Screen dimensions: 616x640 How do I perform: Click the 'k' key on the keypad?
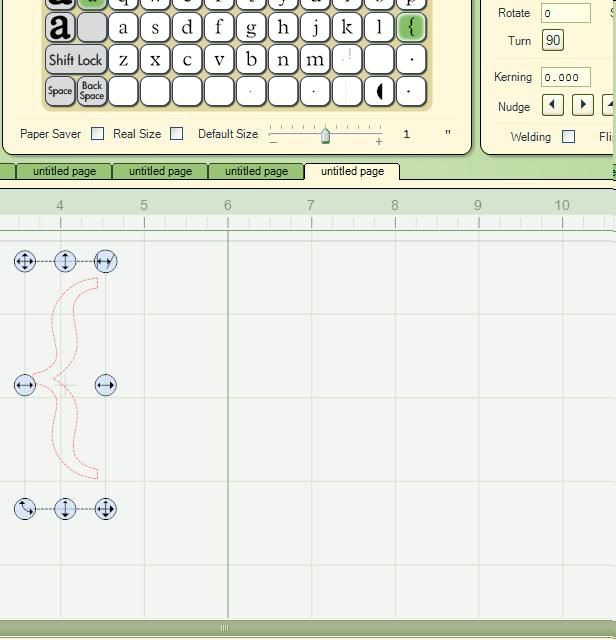pos(347,27)
